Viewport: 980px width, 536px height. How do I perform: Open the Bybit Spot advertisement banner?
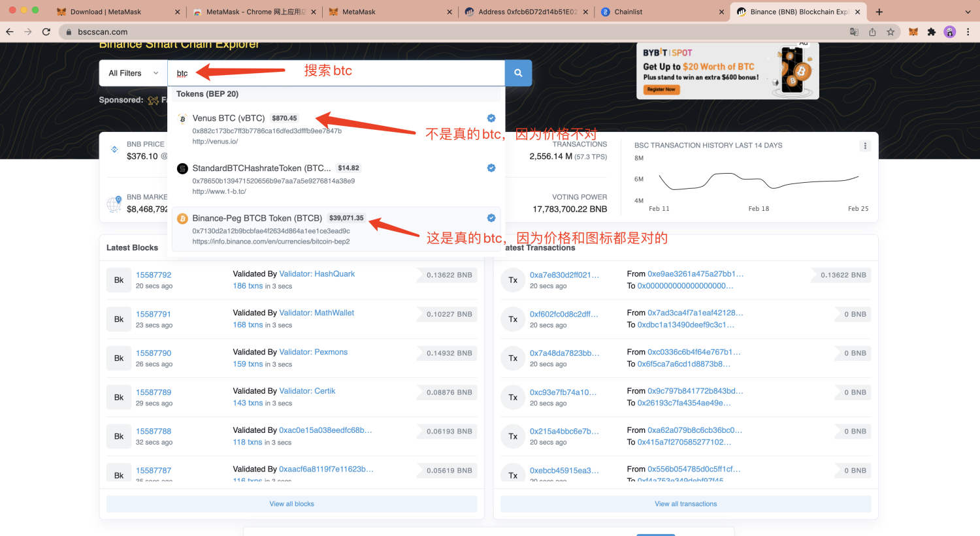click(728, 71)
